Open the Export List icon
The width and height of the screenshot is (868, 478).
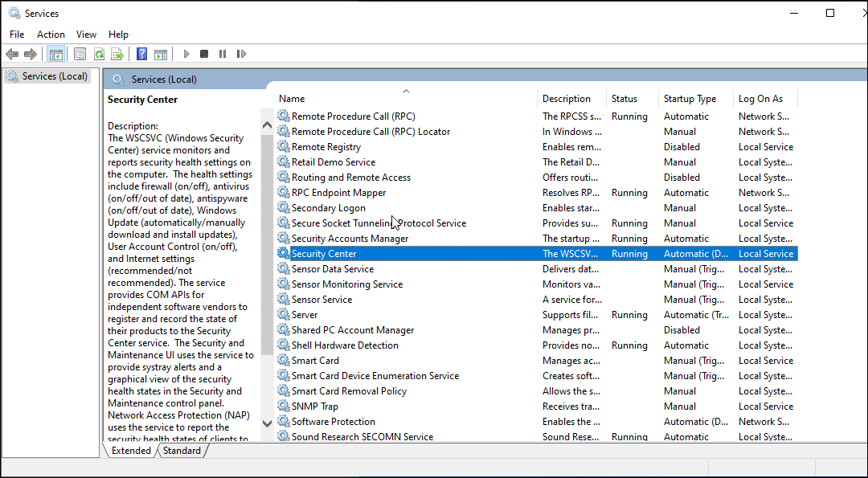coord(117,54)
